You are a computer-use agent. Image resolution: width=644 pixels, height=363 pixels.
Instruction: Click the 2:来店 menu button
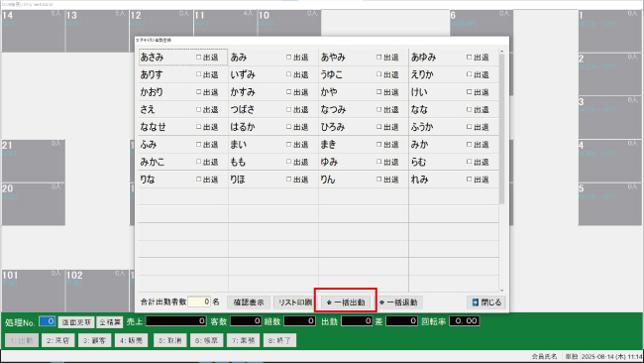(x=57, y=340)
